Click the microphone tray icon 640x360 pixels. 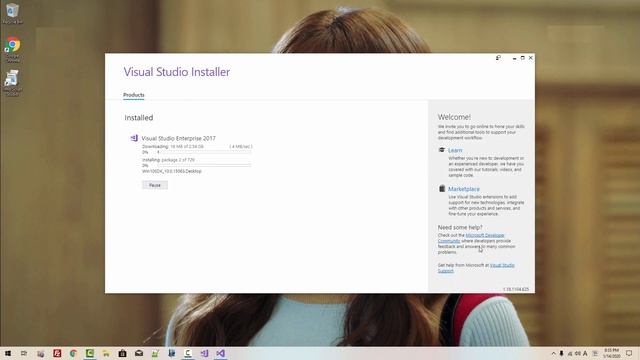click(x=562, y=353)
